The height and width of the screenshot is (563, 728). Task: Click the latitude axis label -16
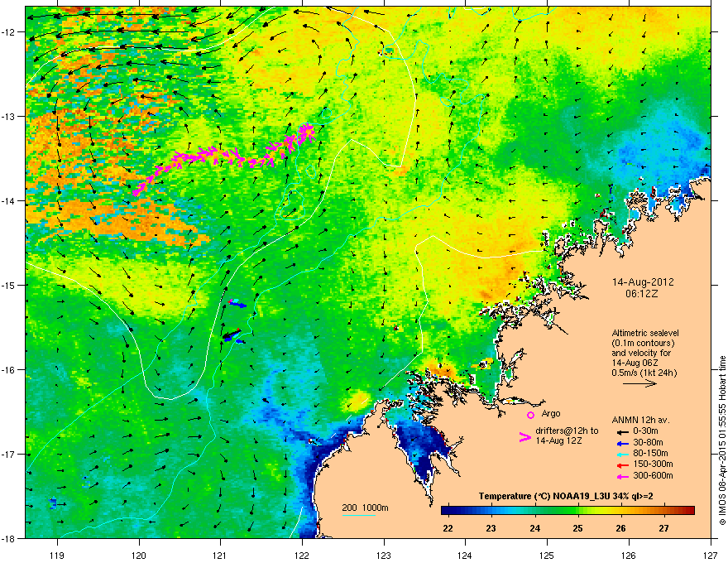8,370
